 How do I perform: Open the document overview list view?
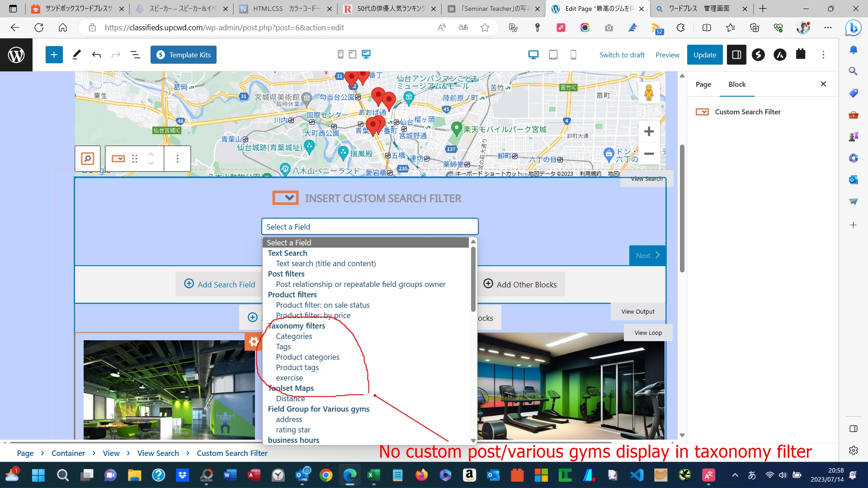(135, 55)
